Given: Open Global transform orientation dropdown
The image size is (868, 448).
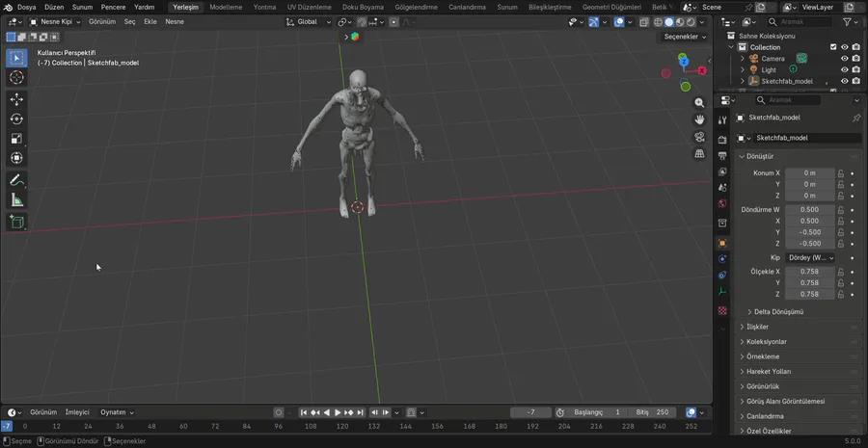Looking at the screenshot, I should click(309, 21).
